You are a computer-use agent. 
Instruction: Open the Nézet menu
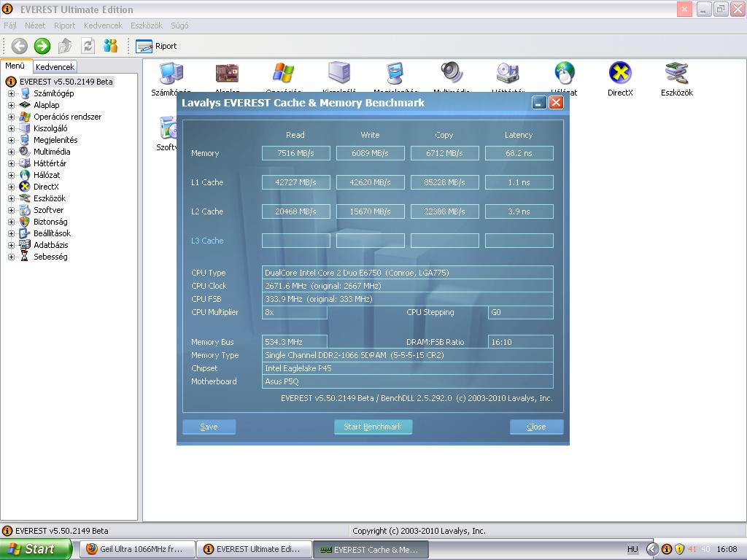35,26
